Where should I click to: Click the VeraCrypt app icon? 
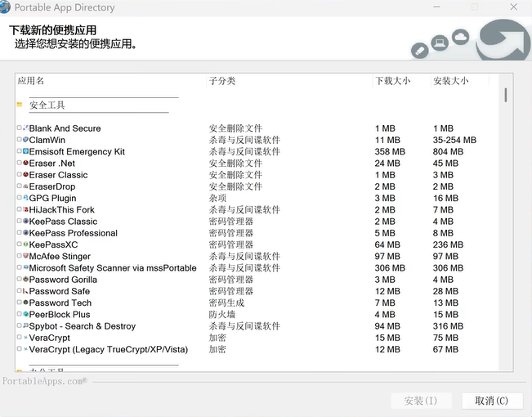pyautogui.click(x=25, y=337)
